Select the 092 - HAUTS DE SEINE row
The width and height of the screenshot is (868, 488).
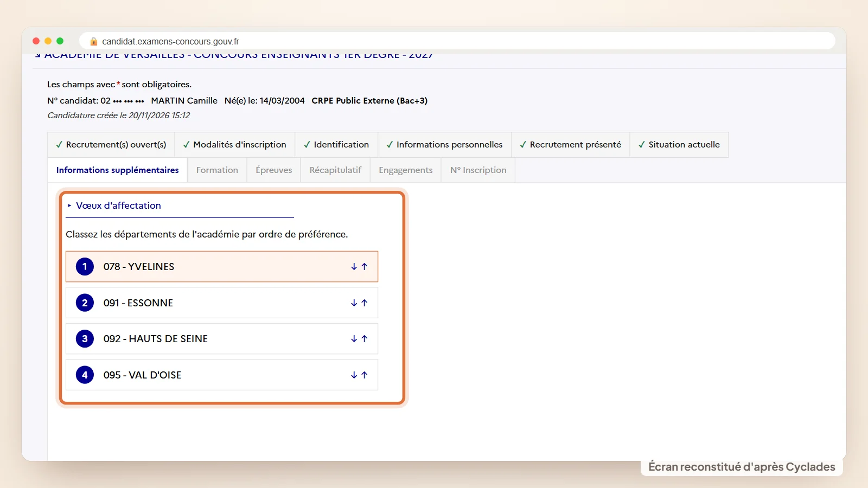(222, 339)
